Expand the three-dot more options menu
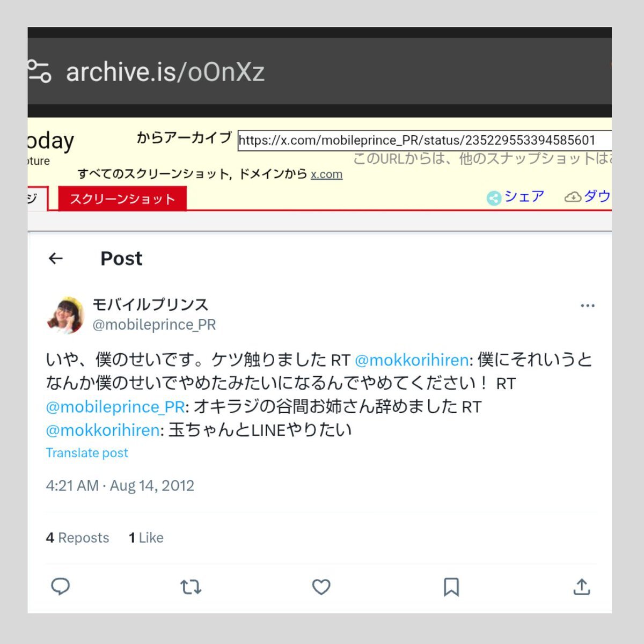Image resolution: width=644 pixels, height=644 pixels. point(588,306)
